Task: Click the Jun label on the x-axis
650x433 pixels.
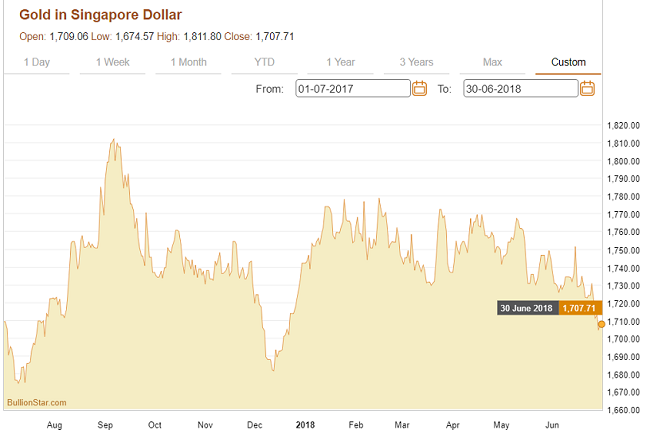Action: click(x=552, y=425)
